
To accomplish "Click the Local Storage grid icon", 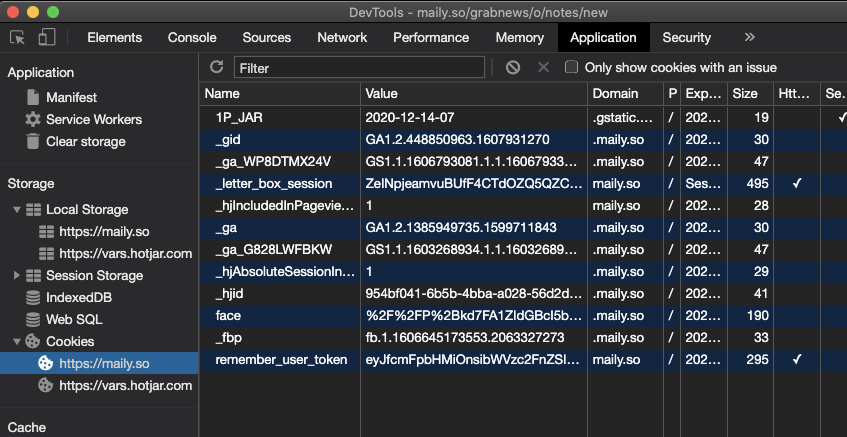I will pos(33,210).
